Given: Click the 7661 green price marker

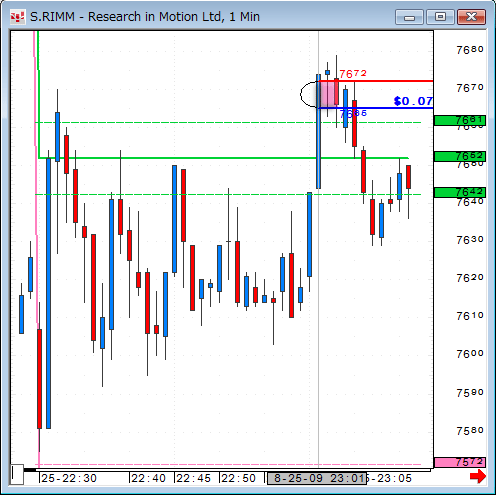Looking at the screenshot, I should pyautogui.click(x=460, y=120).
